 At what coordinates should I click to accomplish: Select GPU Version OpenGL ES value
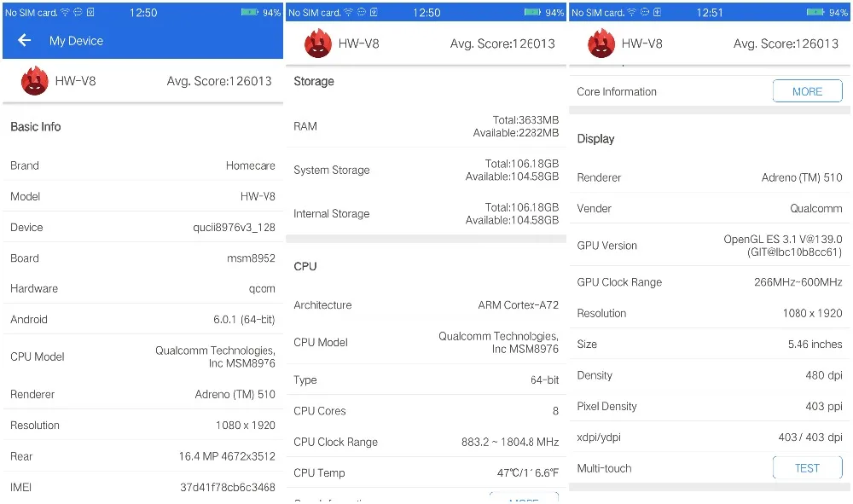[783, 246]
